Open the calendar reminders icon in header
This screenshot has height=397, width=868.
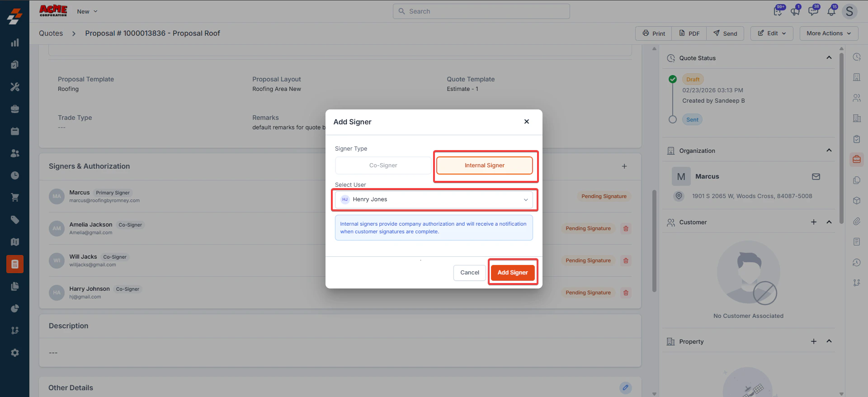coord(778,11)
